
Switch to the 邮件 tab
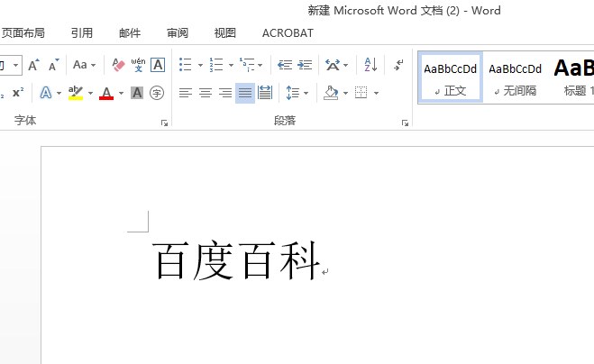[130, 33]
